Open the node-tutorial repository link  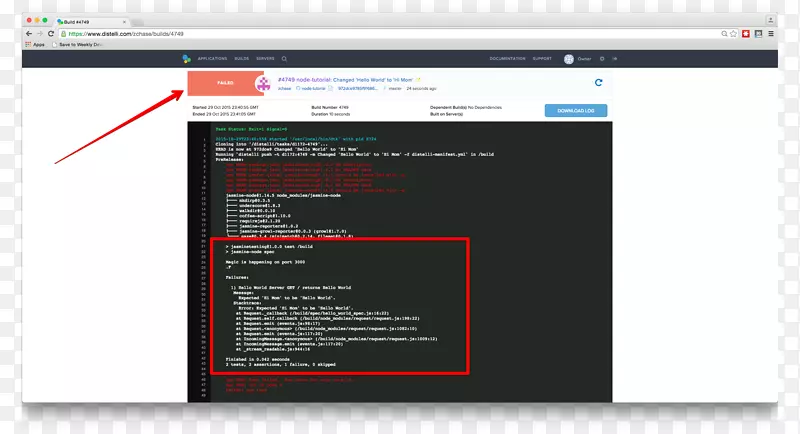tap(311, 89)
